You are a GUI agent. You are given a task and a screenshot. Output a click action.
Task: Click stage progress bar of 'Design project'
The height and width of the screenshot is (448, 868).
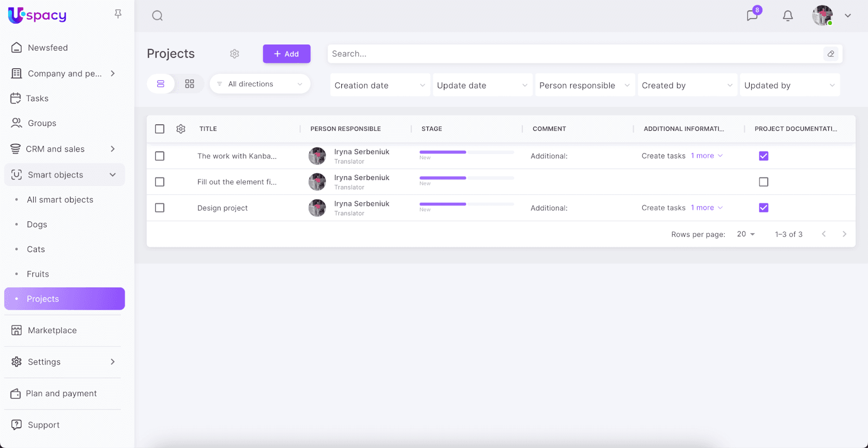click(466, 204)
